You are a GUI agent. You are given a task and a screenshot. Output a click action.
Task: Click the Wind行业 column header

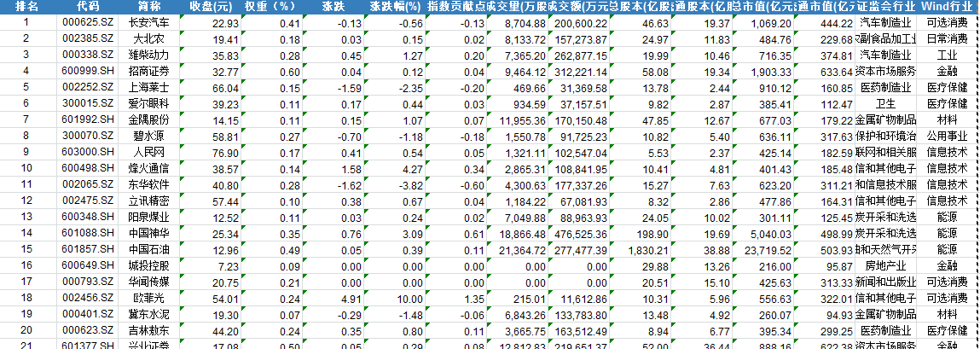(x=946, y=7)
